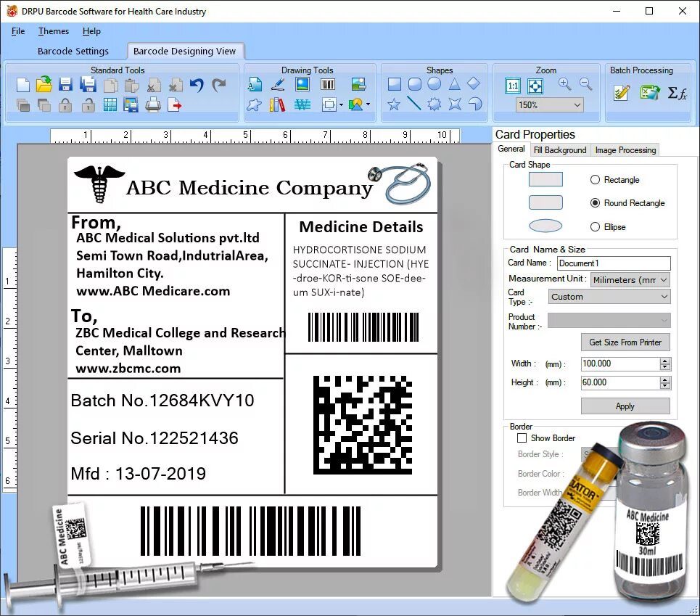Open the Themes menu
The image size is (700, 616).
(x=54, y=31)
